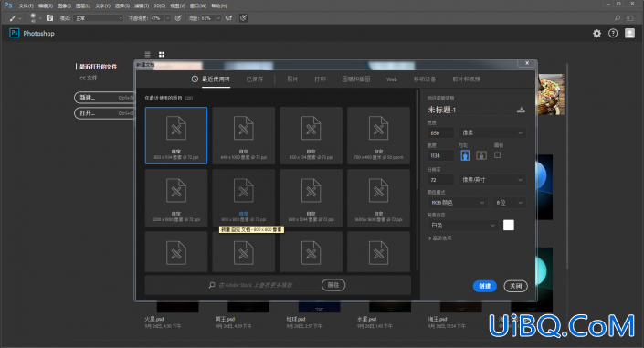Enable the artboards checkbox

(497, 155)
